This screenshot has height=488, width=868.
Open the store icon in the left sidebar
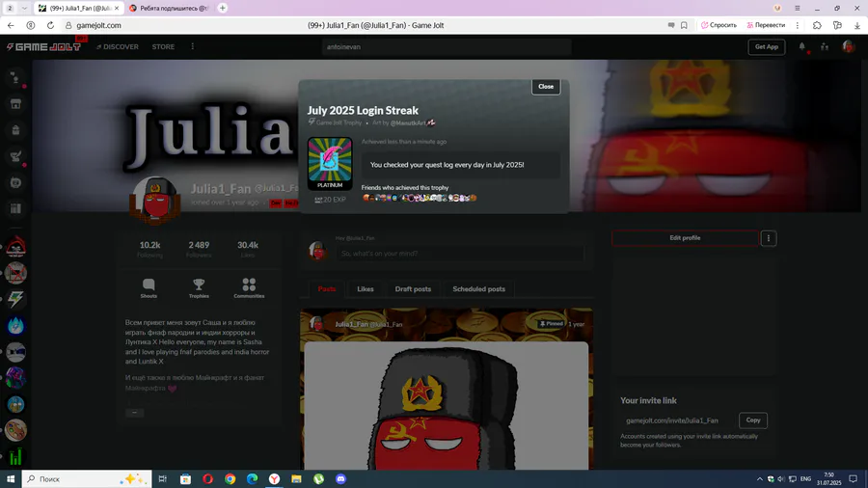(x=15, y=104)
